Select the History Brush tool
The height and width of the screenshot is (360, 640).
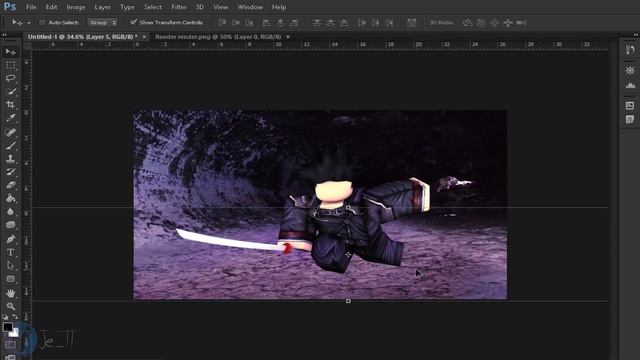(x=11, y=172)
